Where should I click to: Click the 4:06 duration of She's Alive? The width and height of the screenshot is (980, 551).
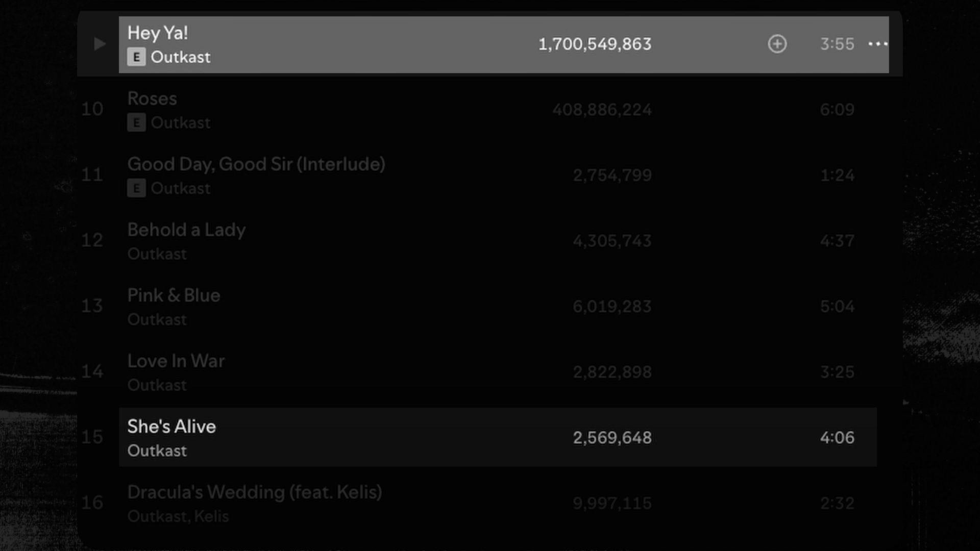(837, 438)
